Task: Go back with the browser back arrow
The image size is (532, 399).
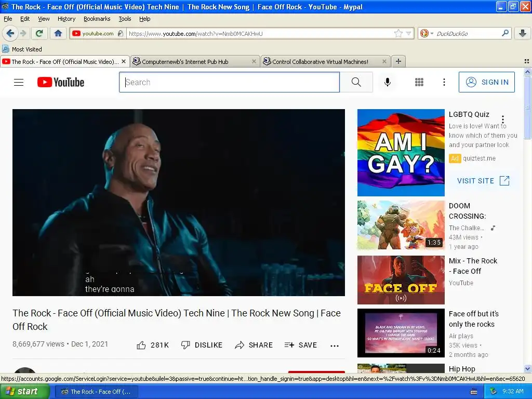Action: (10, 33)
